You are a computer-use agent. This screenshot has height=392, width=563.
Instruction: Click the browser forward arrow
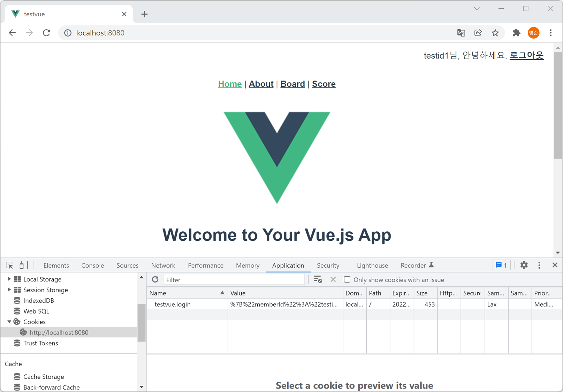click(29, 33)
